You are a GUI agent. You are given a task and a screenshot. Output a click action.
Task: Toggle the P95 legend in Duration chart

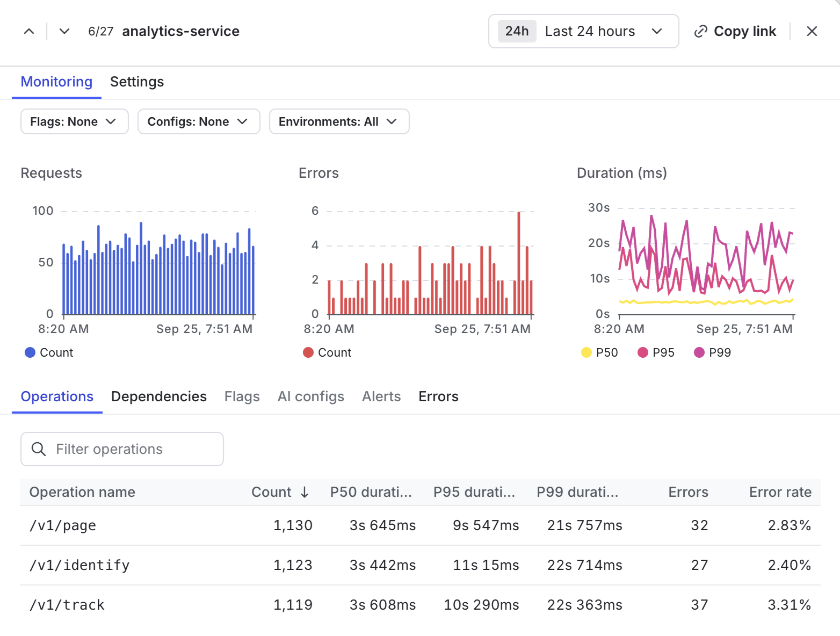(656, 352)
